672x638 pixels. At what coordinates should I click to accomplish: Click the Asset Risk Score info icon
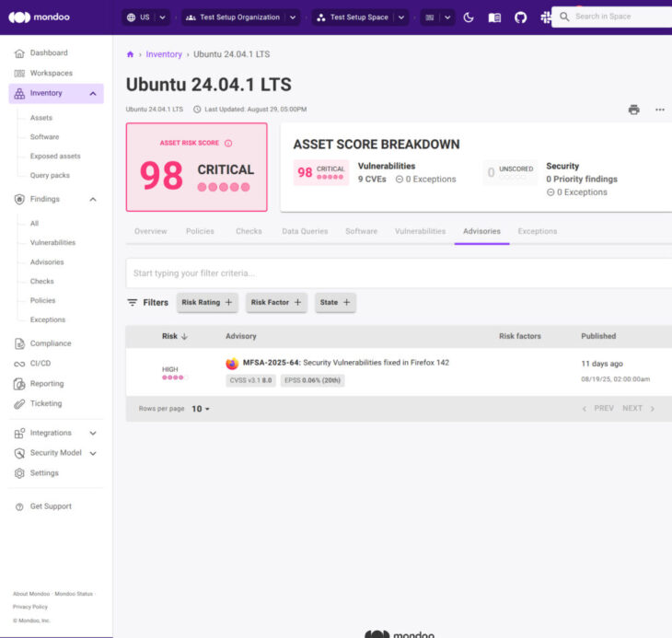[228, 143]
